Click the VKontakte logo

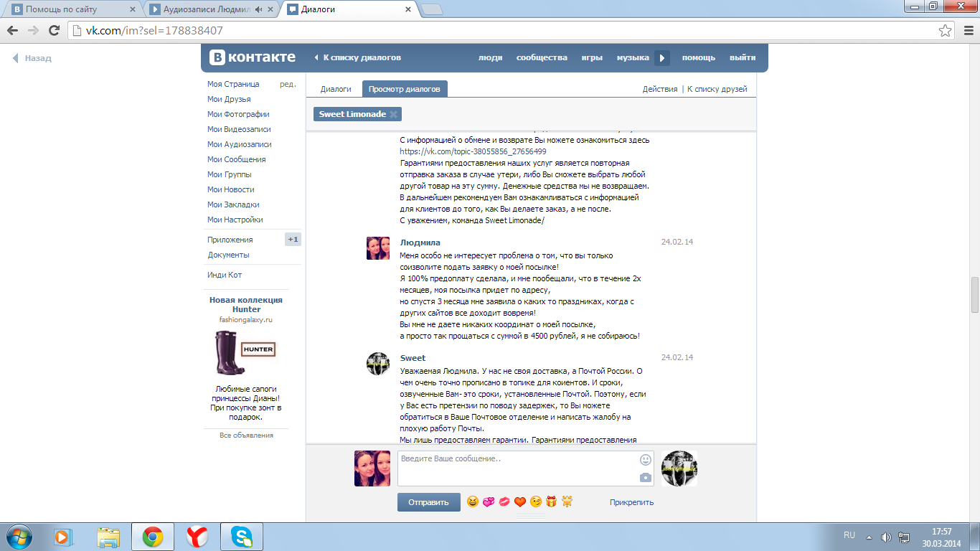pos(253,58)
